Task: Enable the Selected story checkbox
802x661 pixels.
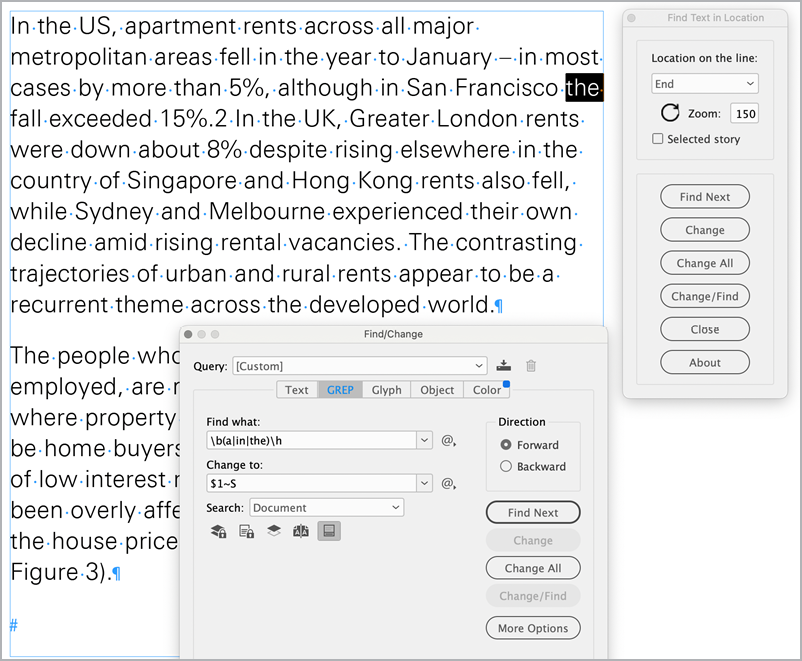Action: coord(658,139)
